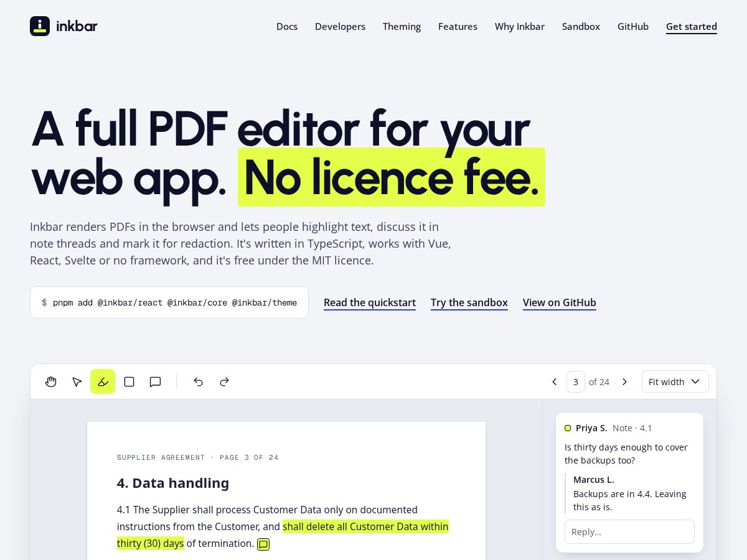Viewport: 747px width, 560px height.
Task: Open the Sandbox nav link
Action: click(x=581, y=26)
